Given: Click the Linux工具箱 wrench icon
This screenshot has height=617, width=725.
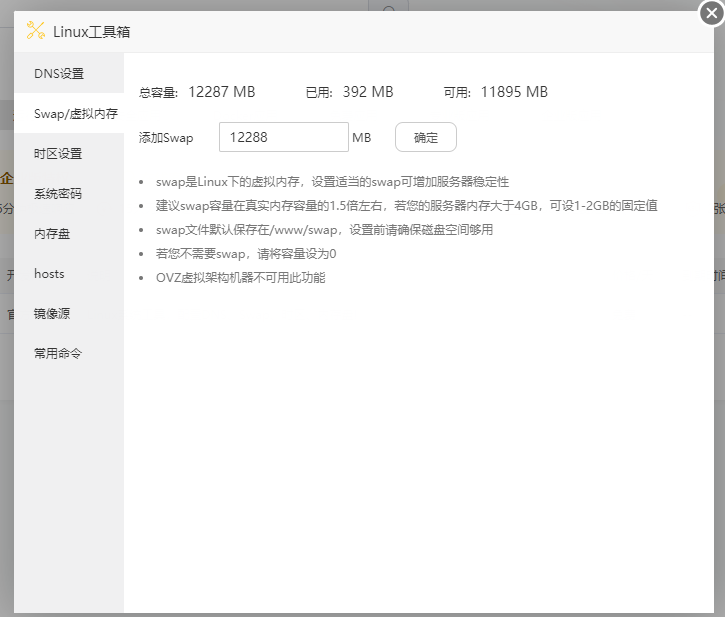Looking at the screenshot, I should click(x=36, y=31).
